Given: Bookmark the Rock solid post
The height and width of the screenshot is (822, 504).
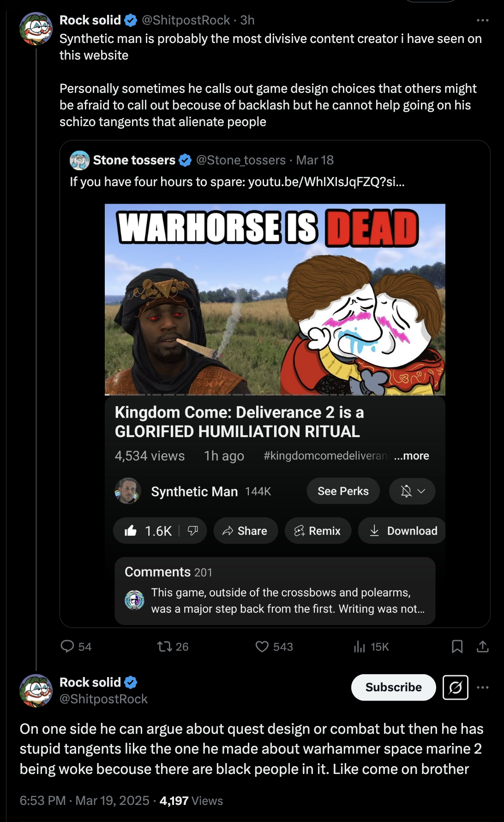Looking at the screenshot, I should (x=457, y=646).
